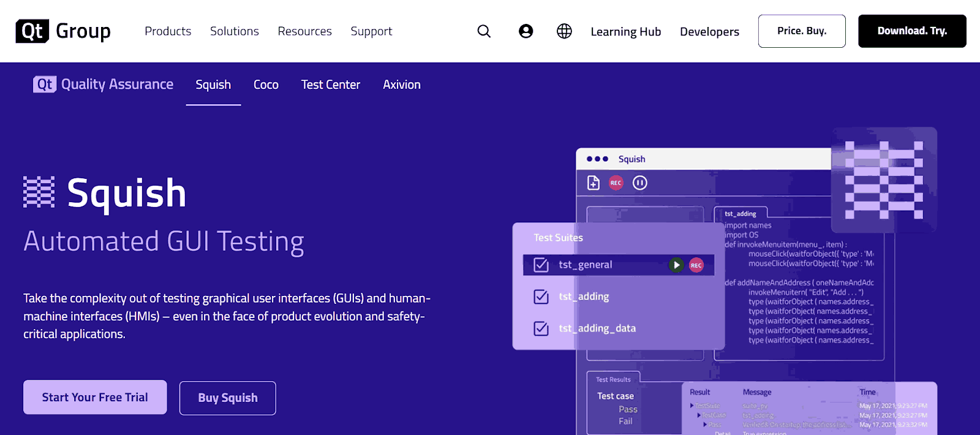This screenshot has width=980, height=435.
Task: Switch to the Test Center tab
Action: 330,85
